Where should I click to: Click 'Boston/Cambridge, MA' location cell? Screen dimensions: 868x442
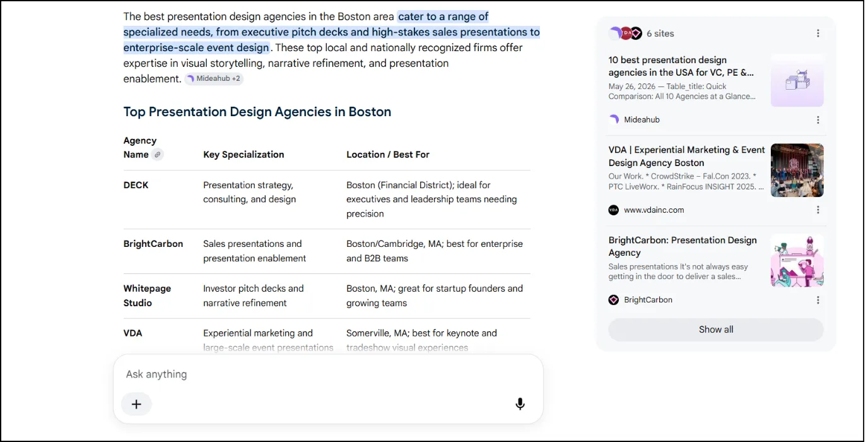435,251
